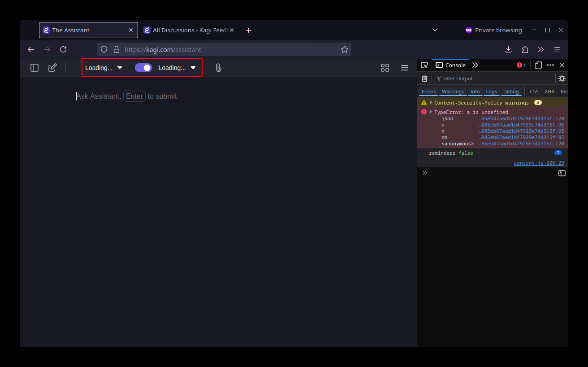Toggle the Errors console filter
Viewport: 588px width, 367px height.
(x=428, y=92)
